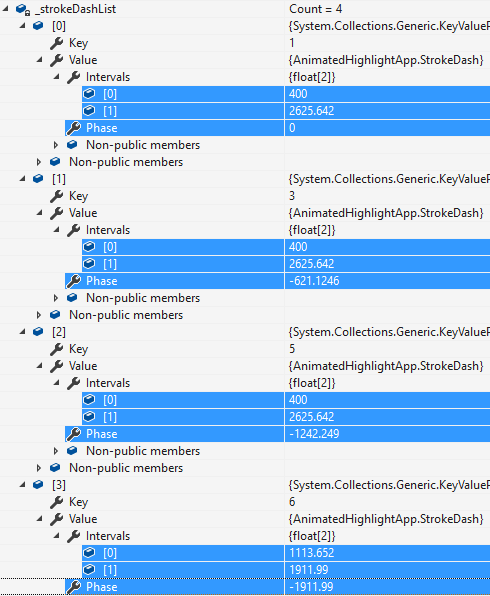The height and width of the screenshot is (596, 490).
Task: Select the Phase value -1242.249
Action: [314, 434]
